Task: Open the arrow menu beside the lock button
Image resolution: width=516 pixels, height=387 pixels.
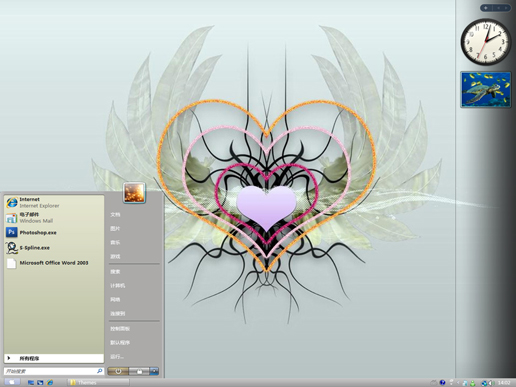Action: click(x=154, y=371)
